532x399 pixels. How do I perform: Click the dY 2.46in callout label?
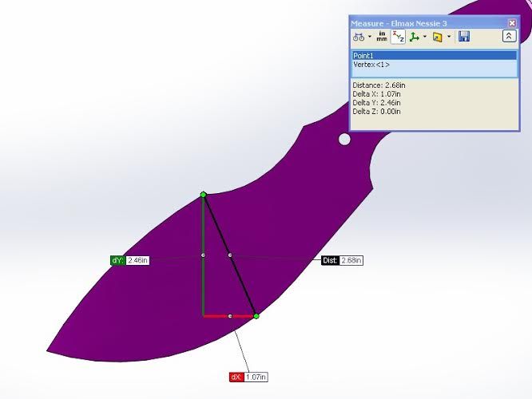130,260
